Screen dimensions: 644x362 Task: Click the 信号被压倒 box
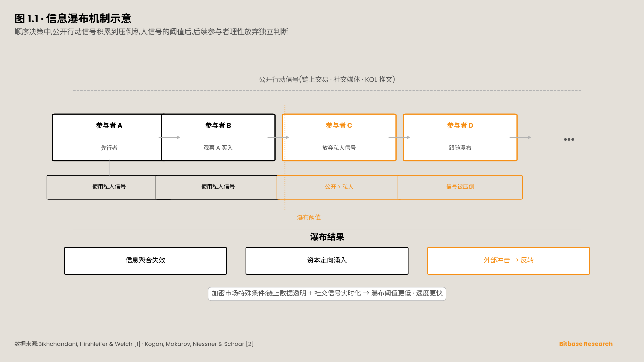(x=460, y=187)
